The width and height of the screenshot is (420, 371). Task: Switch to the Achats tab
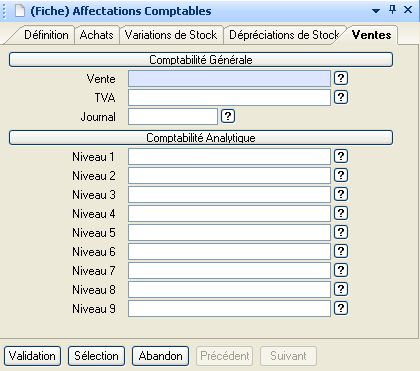pos(96,35)
